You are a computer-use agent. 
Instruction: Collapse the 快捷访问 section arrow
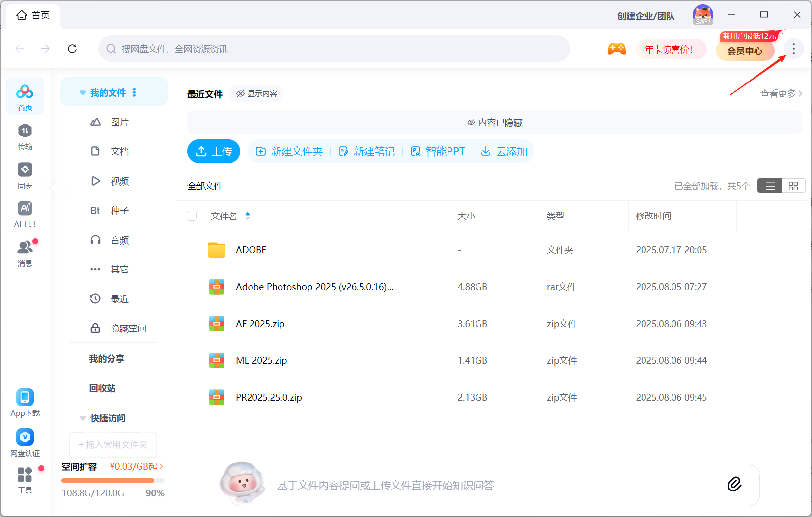click(83, 418)
